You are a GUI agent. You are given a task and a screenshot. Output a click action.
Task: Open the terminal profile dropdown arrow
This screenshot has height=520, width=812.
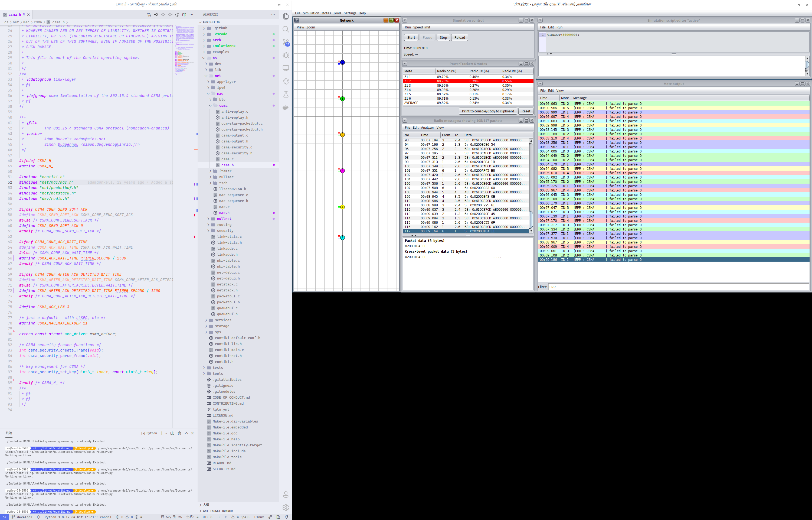[x=166, y=433]
